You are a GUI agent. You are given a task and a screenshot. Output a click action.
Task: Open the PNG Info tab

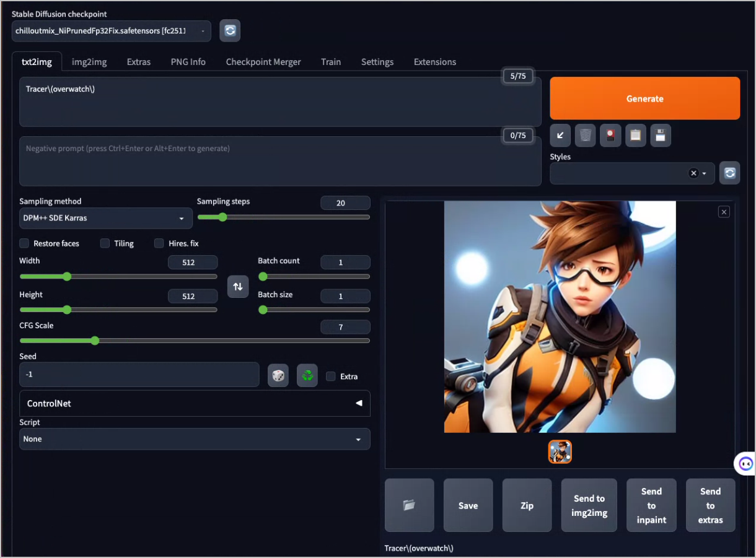[188, 62]
